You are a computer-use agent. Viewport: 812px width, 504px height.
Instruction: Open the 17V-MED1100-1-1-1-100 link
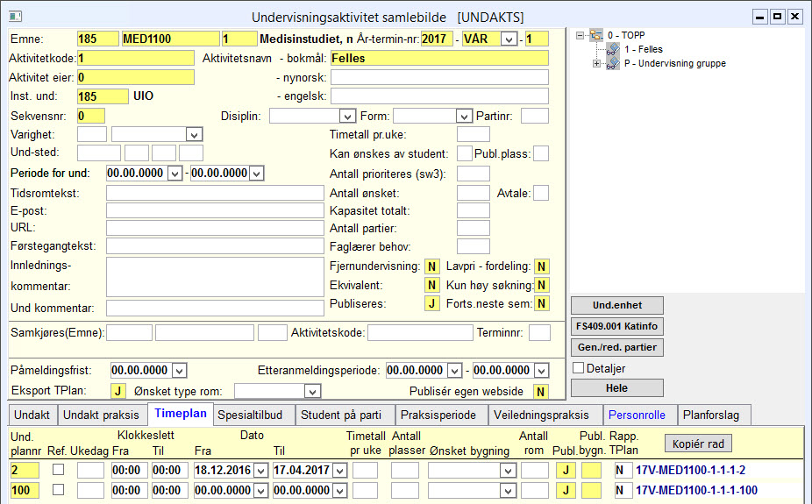696,491
